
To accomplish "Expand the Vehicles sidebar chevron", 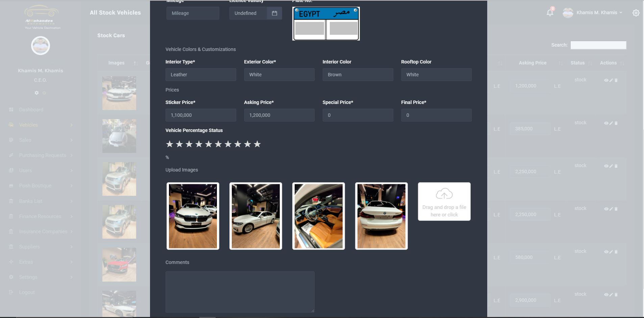I will [71, 125].
